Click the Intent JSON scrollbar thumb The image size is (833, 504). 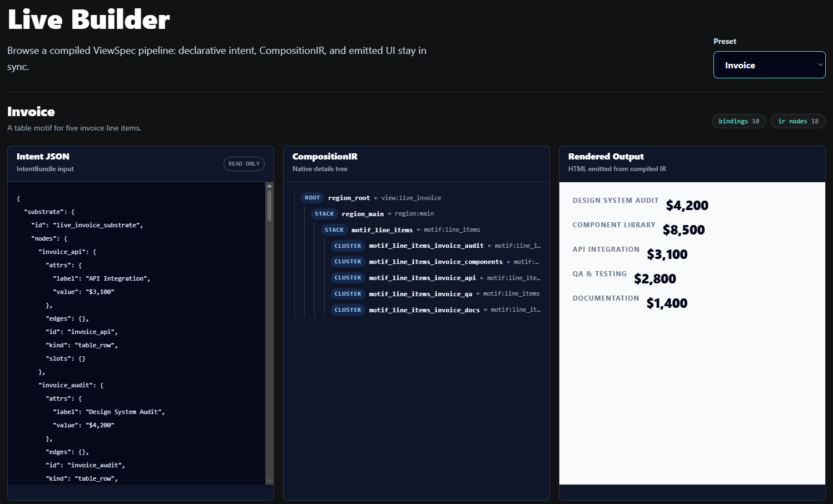pos(270,206)
